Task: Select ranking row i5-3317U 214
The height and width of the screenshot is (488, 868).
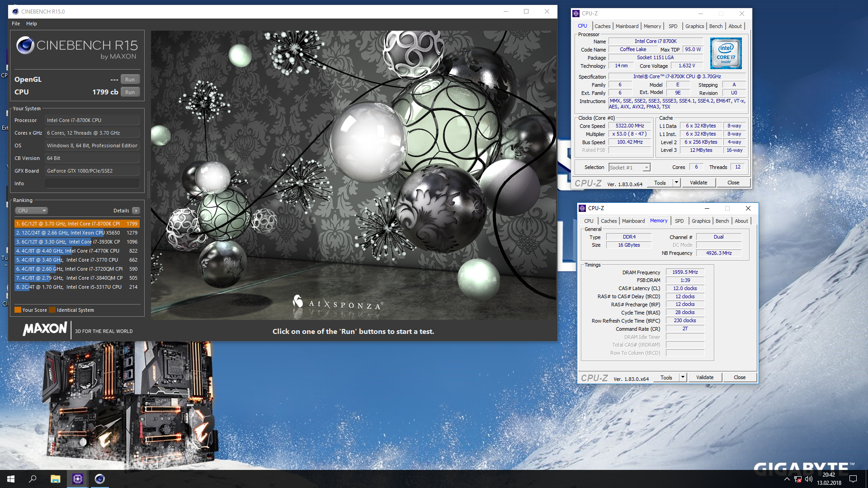Action: pyautogui.click(x=77, y=287)
